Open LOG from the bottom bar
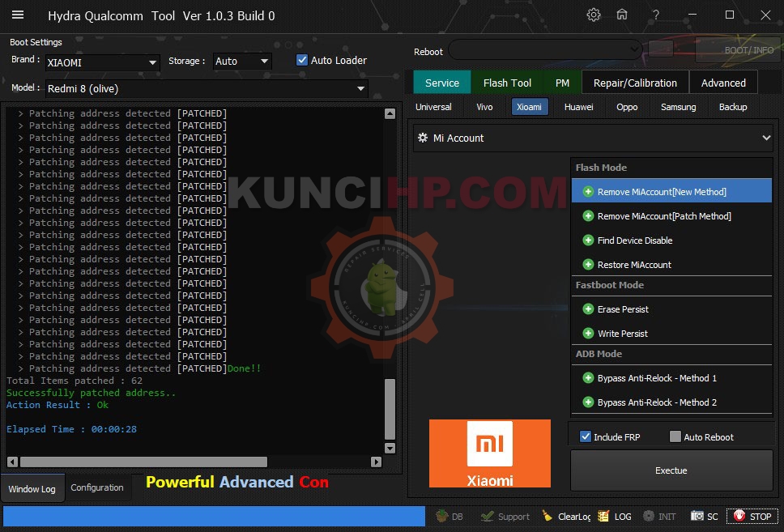The width and height of the screenshot is (784, 532). (x=615, y=517)
